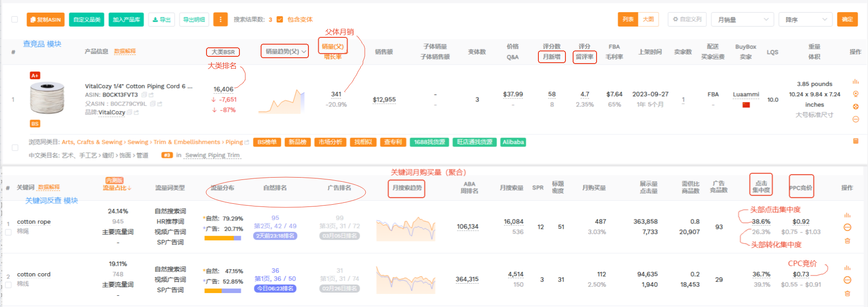Screen dimensions: 868x307
Task: Select the cotton cord keyword checkbox
Action: tap(8, 285)
